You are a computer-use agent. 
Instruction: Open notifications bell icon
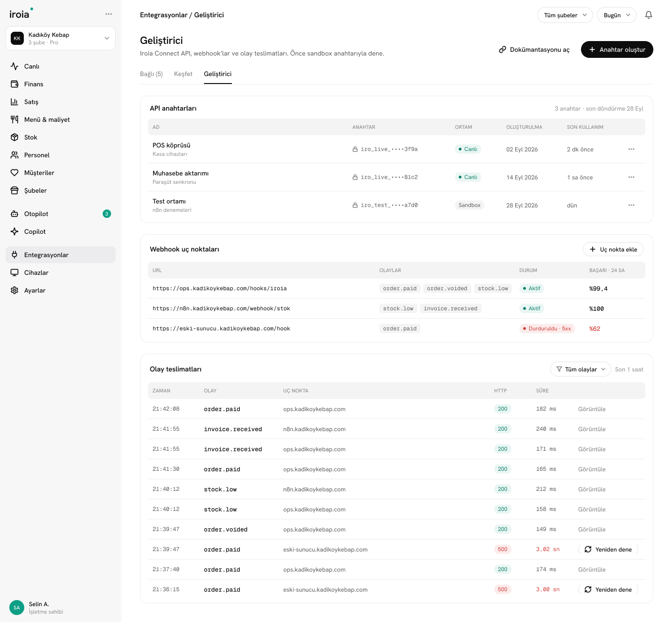649,15
